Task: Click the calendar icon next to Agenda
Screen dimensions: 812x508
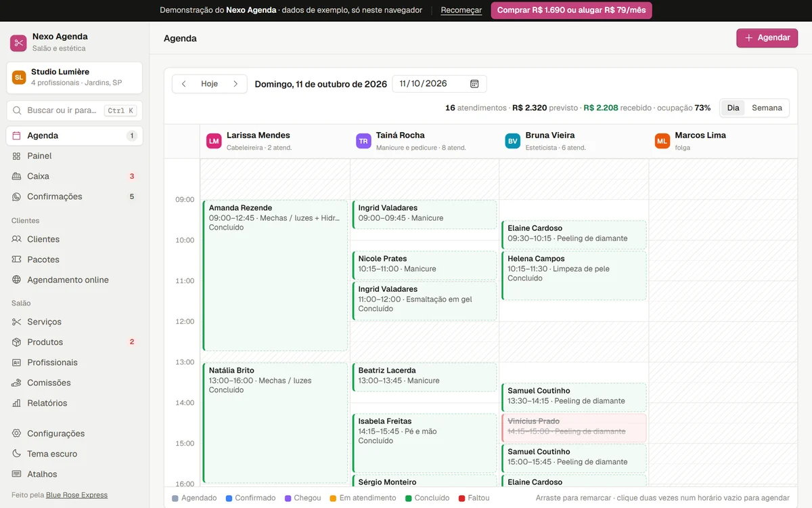Action: (17, 135)
